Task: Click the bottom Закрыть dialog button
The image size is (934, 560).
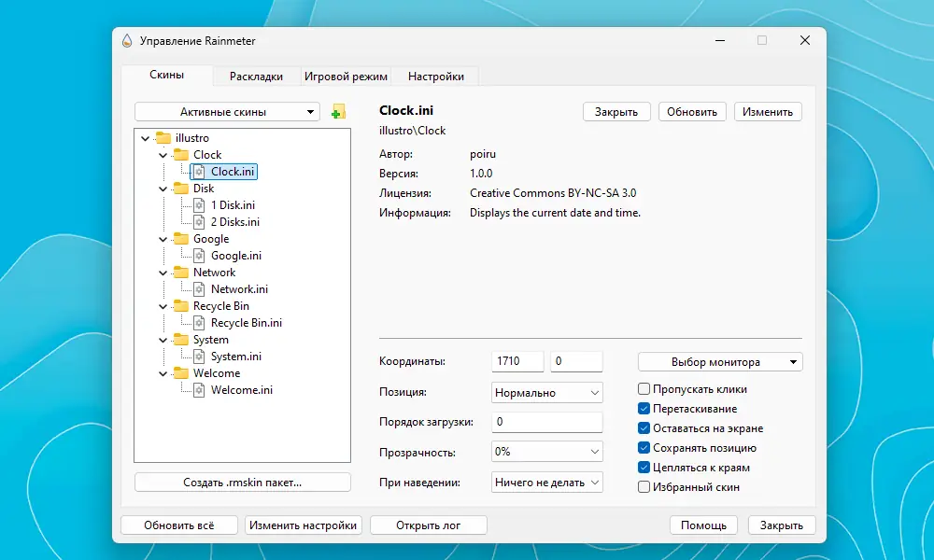Action: pyautogui.click(x=782, y=525)
